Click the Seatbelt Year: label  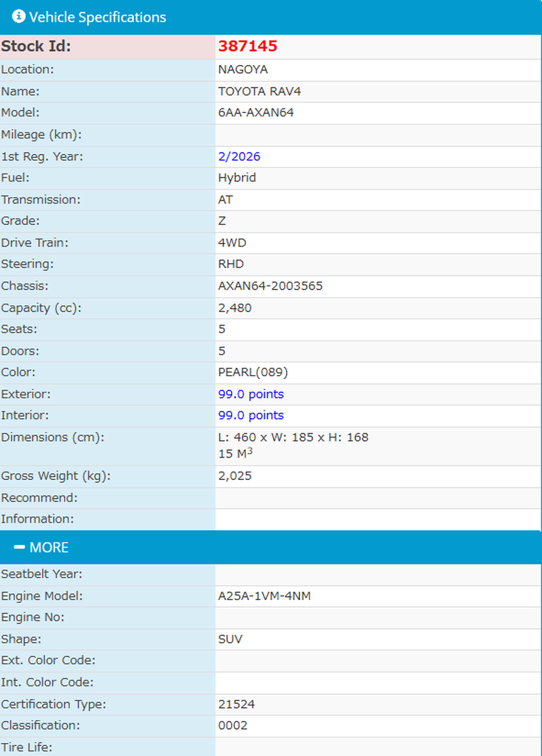coord(42,574)
